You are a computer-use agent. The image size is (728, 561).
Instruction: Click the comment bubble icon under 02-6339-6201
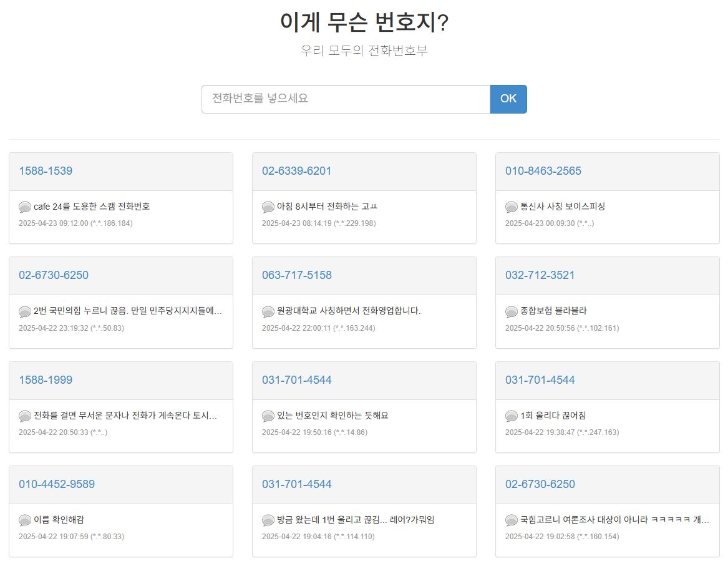pyautogui.click(x=268, y=207)
